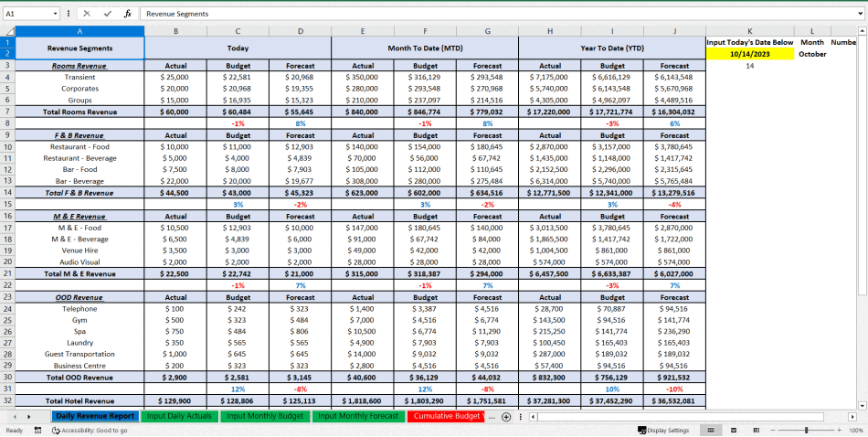Open the red Cumulative Budget sheet tab
Image resolution: width=868 pixels, height=437 pixels.
(x=446, y=416)
